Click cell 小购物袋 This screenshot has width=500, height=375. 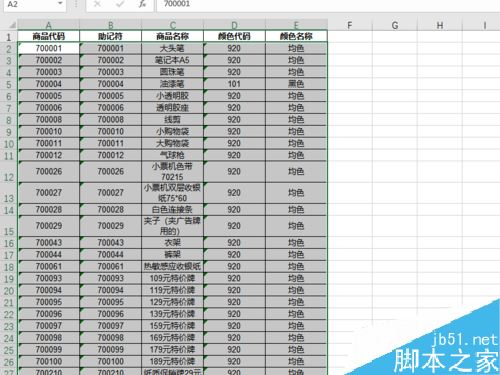coord(173,131)
